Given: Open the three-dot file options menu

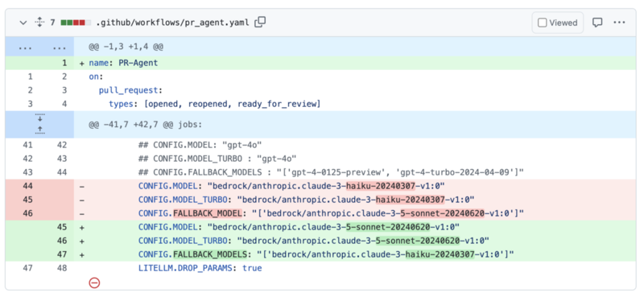Looking at the screenshot, I should 619,23.
